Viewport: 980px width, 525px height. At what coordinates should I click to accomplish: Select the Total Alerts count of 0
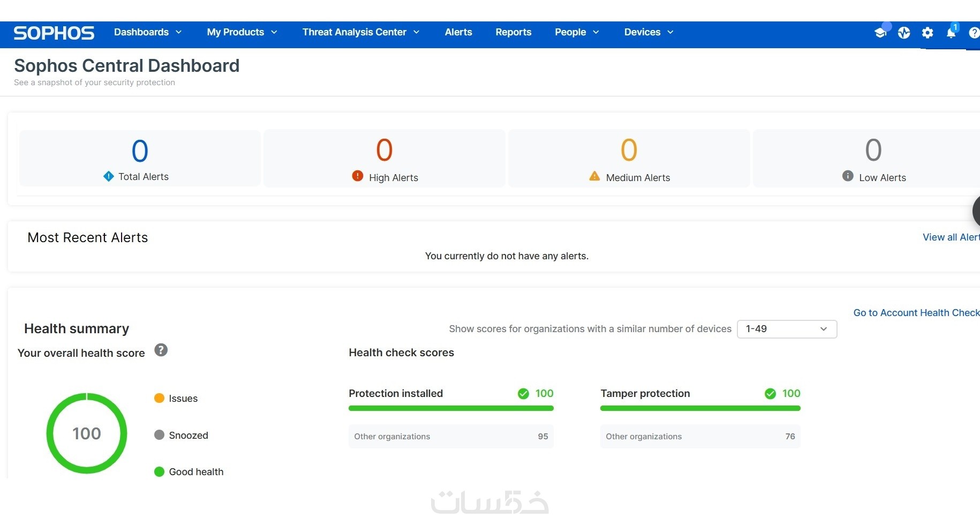point(140,151)
